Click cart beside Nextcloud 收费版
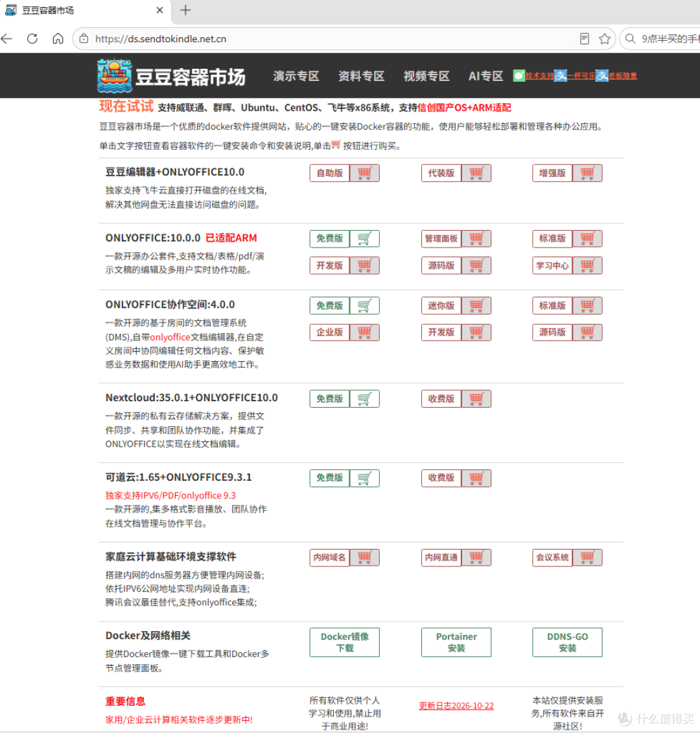Viewport: 700px width, 733px height. tap(476, 399)
